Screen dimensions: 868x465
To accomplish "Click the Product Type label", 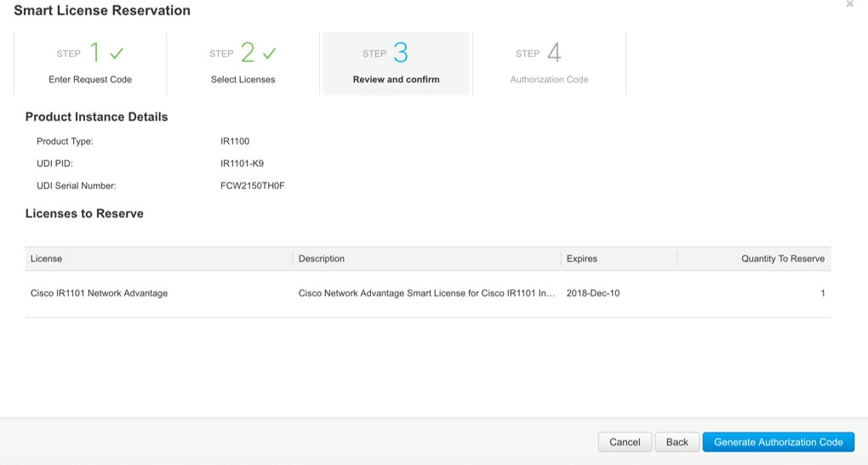I will pos(65,141).
